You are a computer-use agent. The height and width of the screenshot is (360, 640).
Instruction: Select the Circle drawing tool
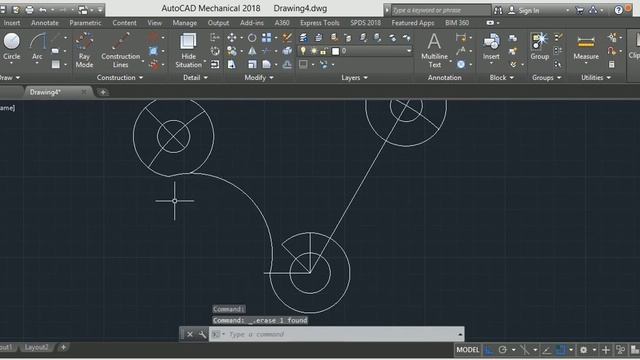point(11,47)
